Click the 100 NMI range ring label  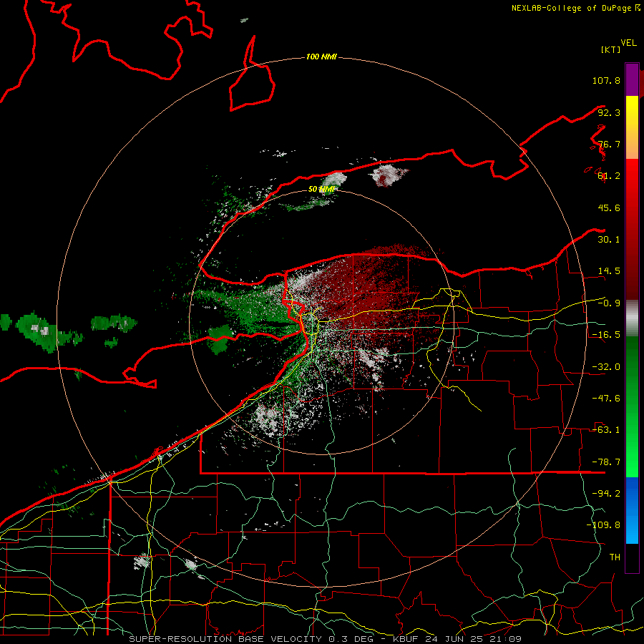click(321, 57)
